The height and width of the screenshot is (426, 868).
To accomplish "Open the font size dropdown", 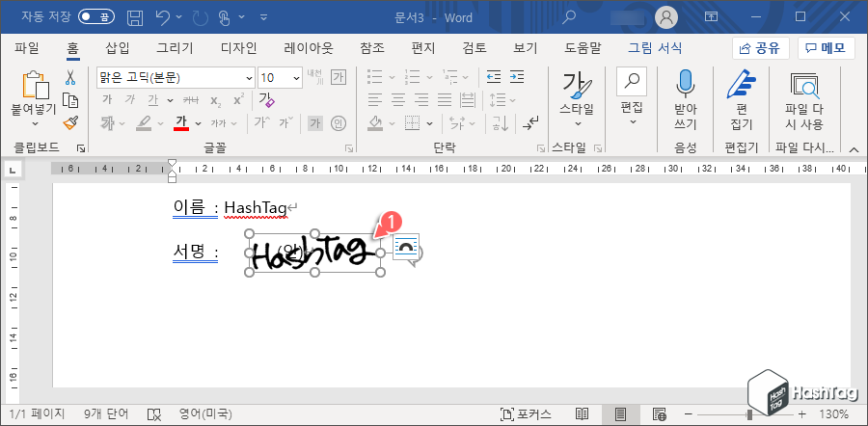I will pyautogui.click(x=297, y=77).
